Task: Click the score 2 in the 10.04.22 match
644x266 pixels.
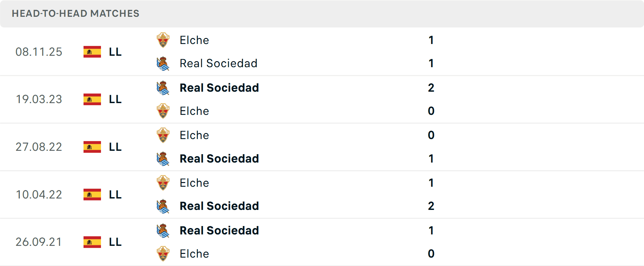Action: click(431, 206)
